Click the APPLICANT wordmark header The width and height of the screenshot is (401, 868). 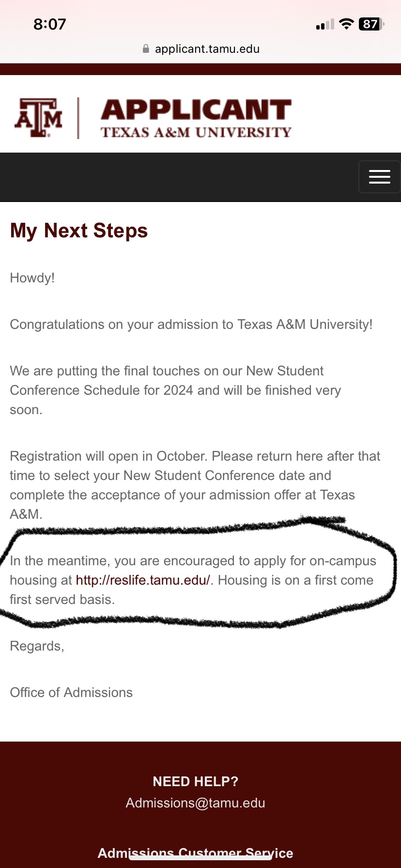point(196,110)
